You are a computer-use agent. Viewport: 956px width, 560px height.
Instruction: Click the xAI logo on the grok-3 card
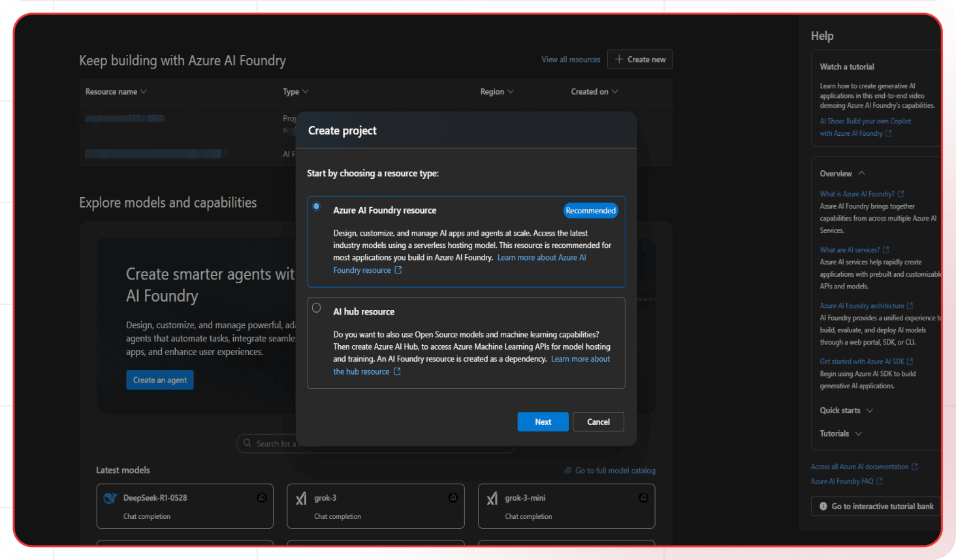302,497
